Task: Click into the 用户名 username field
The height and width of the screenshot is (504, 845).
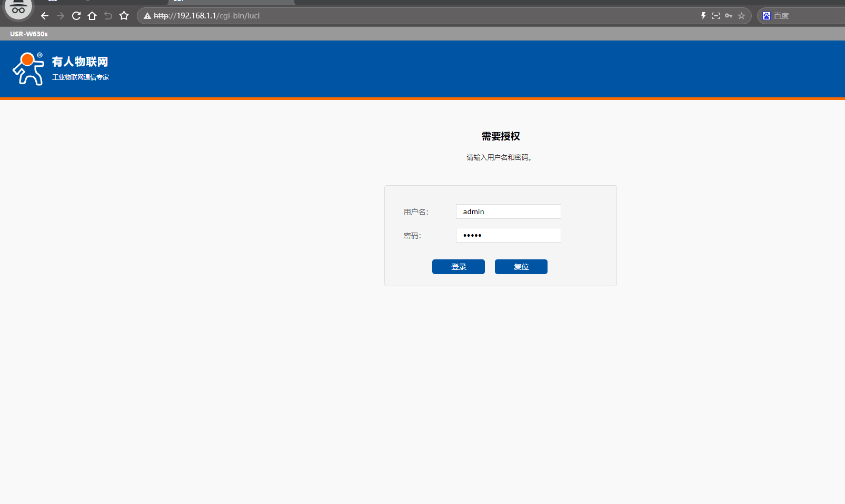Action: 508,211
